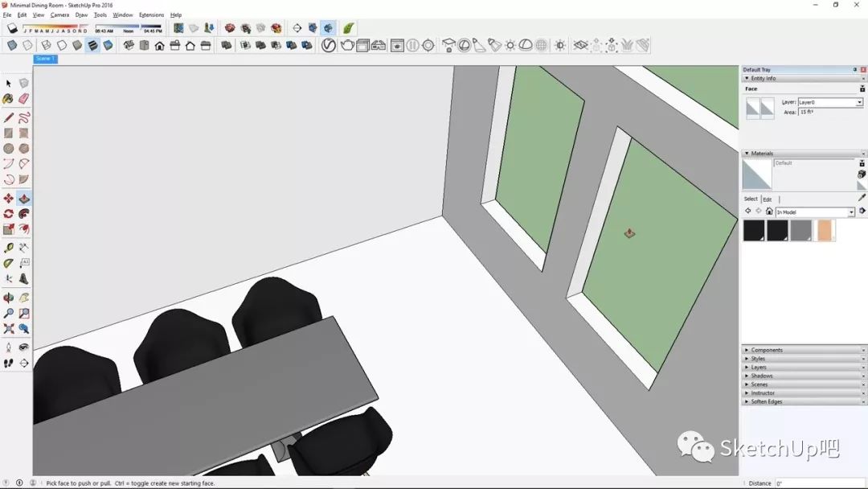The width and height of the screenshot is (868, 489).
Task: Choose the Move tool
Action: tap(9, 199)
